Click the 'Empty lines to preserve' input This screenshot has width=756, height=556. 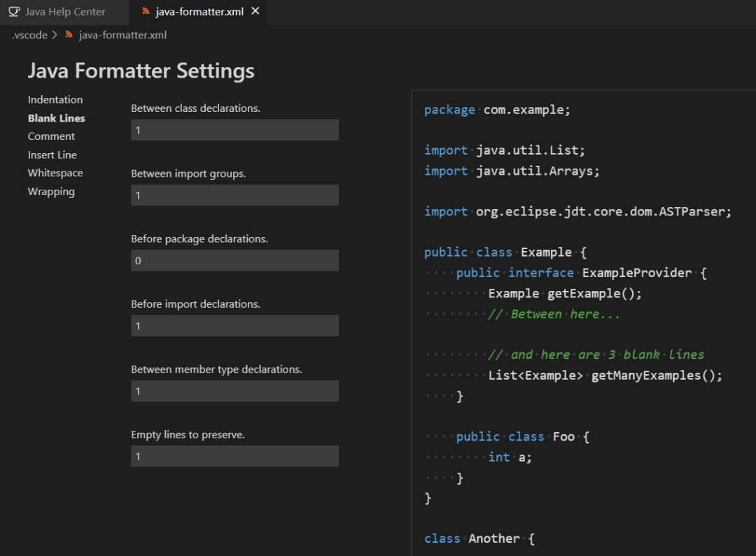tap(234, 455)
